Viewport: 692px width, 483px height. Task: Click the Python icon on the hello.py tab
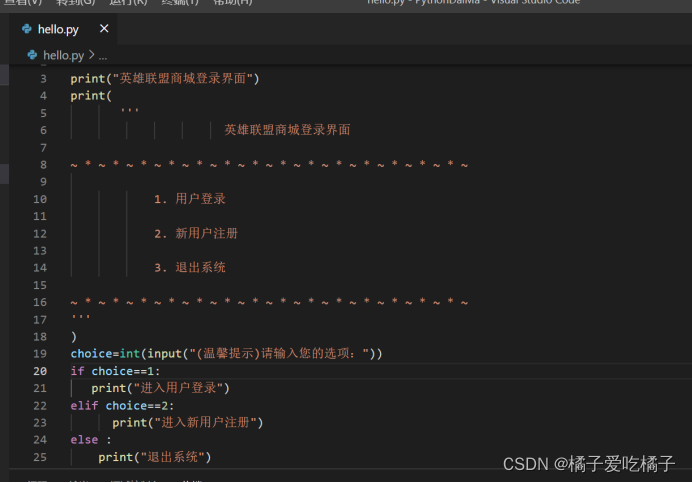point(26,29)
